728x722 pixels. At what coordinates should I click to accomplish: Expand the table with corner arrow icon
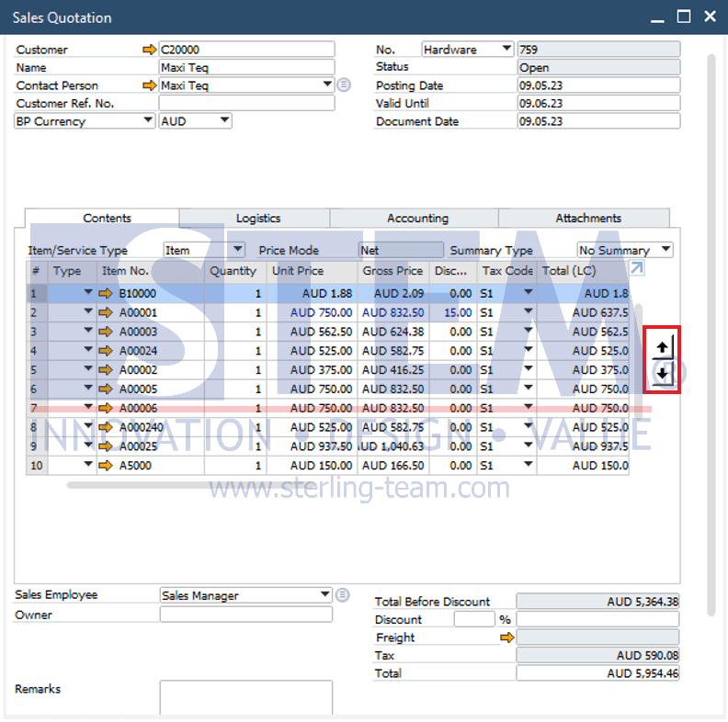[x=636, y=268]
